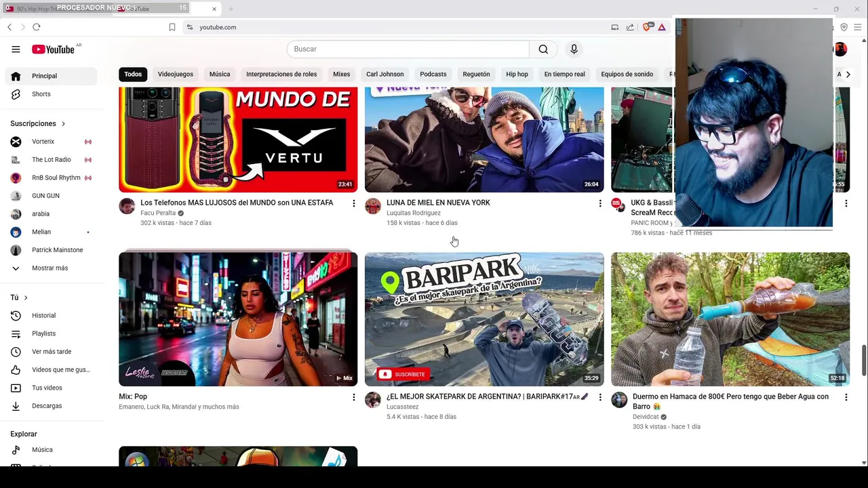868x488 pixels.
Task: Bookmark this page icon
Action: 172,27
